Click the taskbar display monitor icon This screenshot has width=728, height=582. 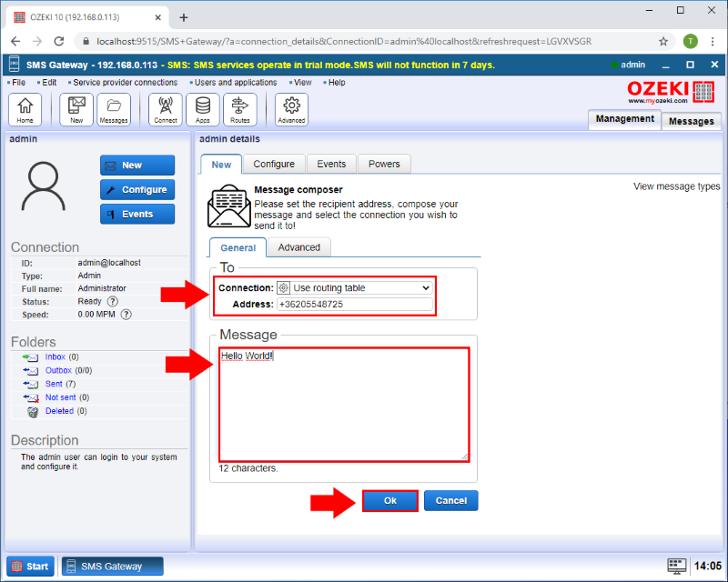(x=676, y=566)
